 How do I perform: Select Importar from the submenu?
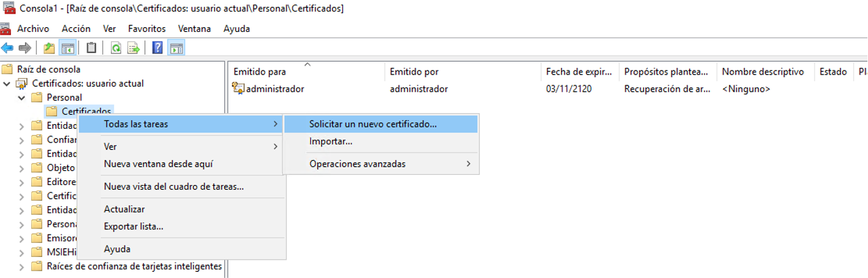pyautogui.click(x=331, y=142)
